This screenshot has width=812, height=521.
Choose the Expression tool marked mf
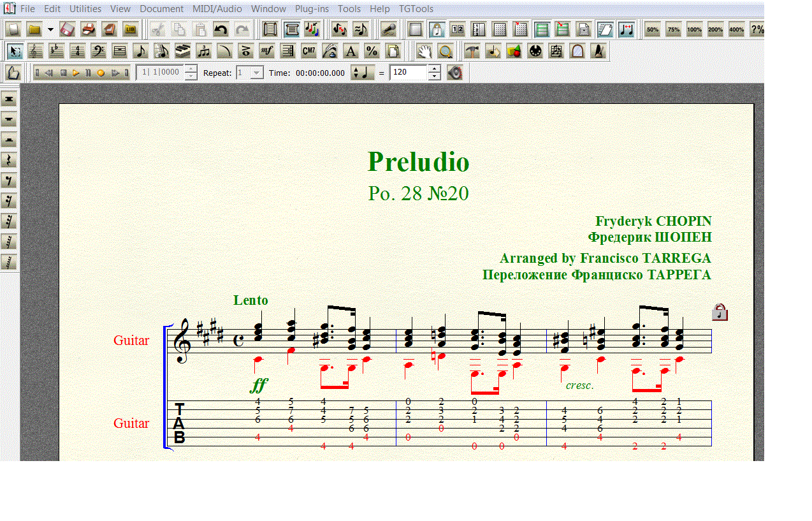tap(267, 51)
